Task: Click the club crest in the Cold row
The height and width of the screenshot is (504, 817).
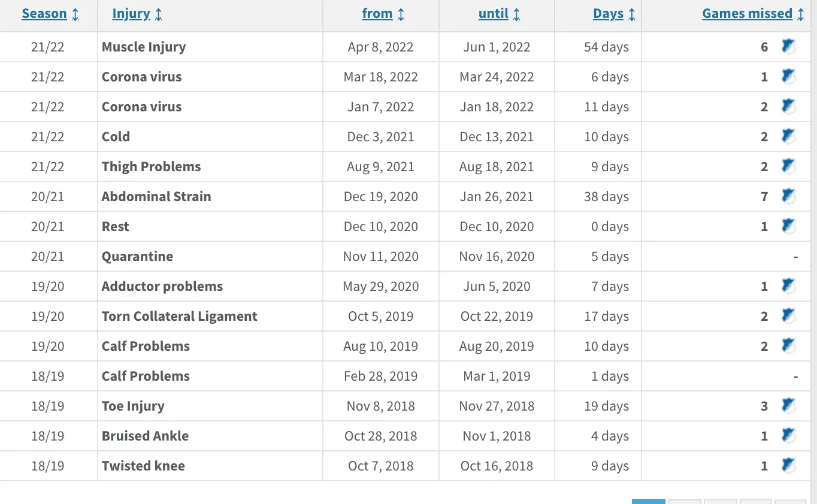Action: [x=788, y=136]
